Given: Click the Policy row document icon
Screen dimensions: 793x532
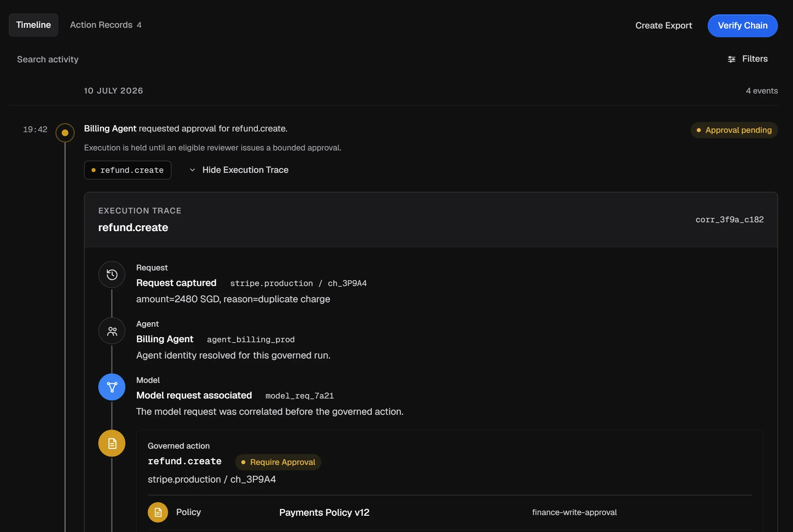Looking at the screenshot, I should pyautogui.click(x=158, y=512).
